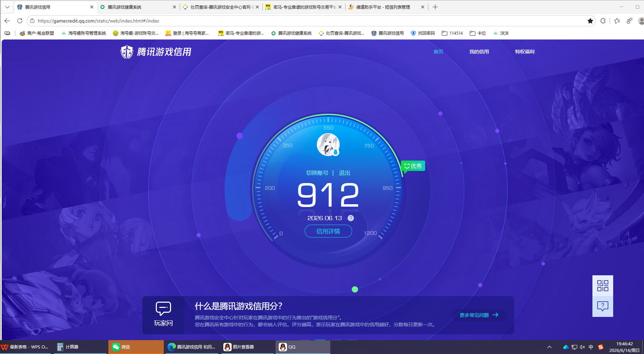Open the 114514 bookmark folder
The image size is (644, 354).
(x=452, y=33)
